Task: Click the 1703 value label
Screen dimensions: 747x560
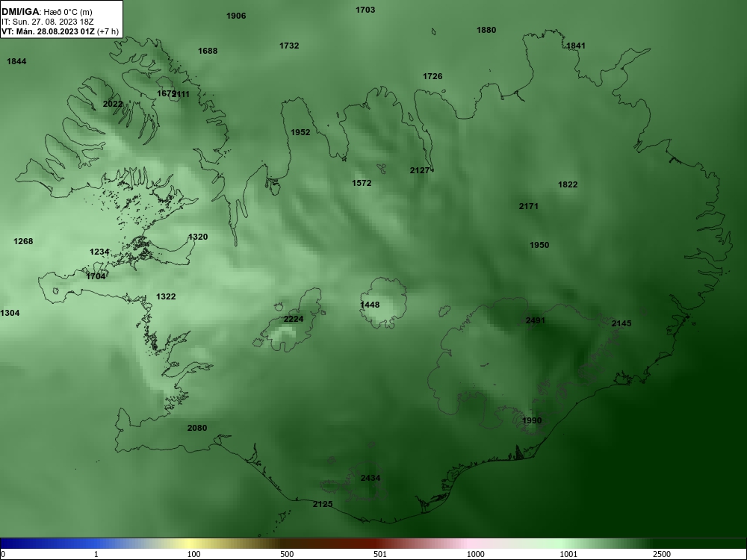Action: coord(365,10)
